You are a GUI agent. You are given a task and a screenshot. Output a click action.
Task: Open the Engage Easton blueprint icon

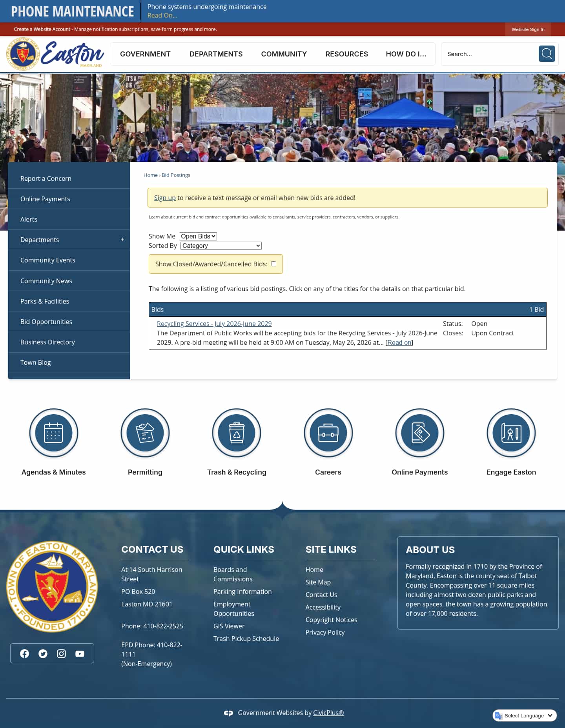(511, 433)
